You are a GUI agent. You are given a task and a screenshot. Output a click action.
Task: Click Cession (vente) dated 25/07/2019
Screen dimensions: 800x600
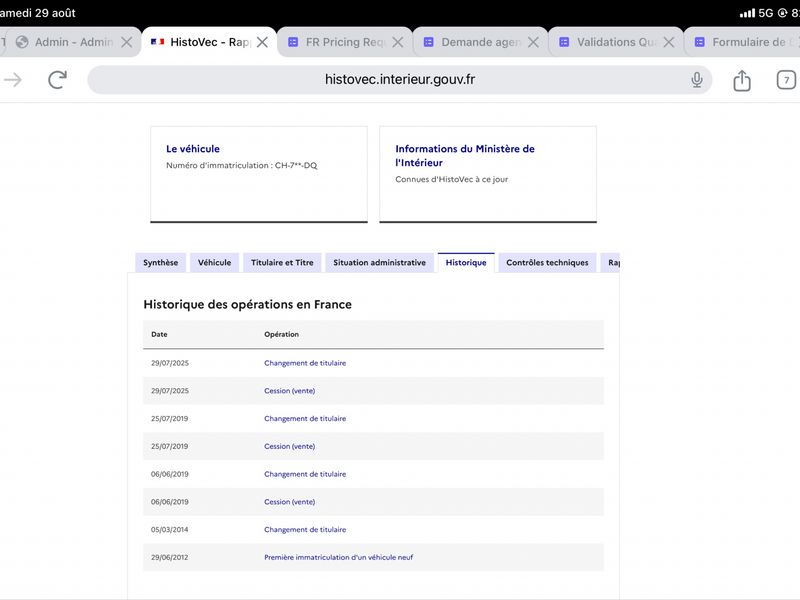click(290, 446)
